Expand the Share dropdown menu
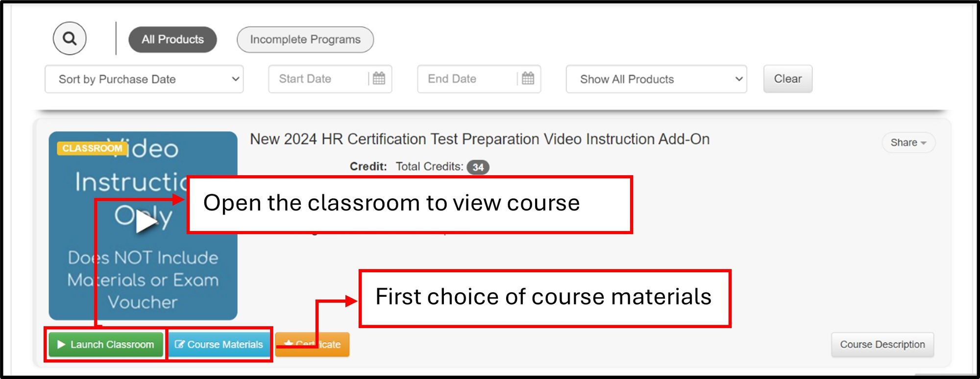 [908, 142]
